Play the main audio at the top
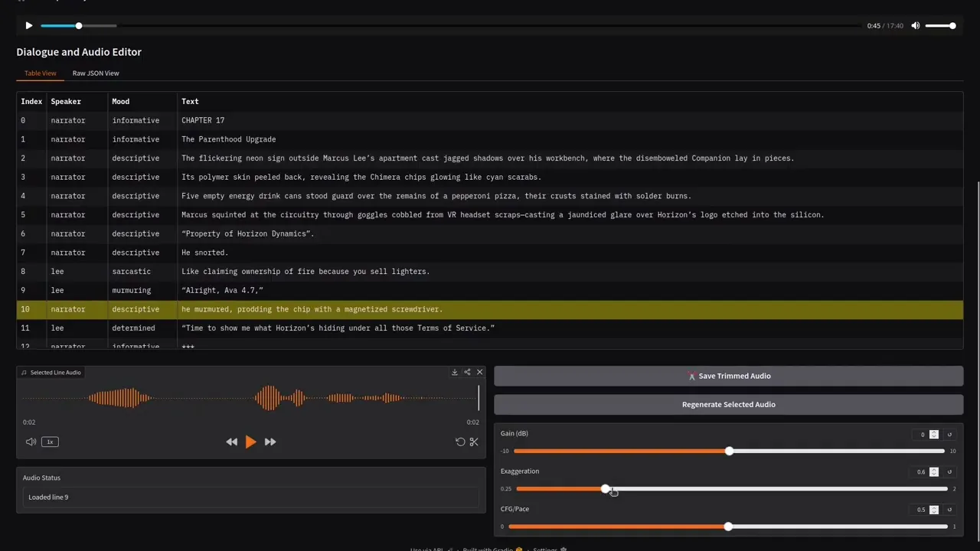Screen dimensions: 980x551 coord(29,25)
